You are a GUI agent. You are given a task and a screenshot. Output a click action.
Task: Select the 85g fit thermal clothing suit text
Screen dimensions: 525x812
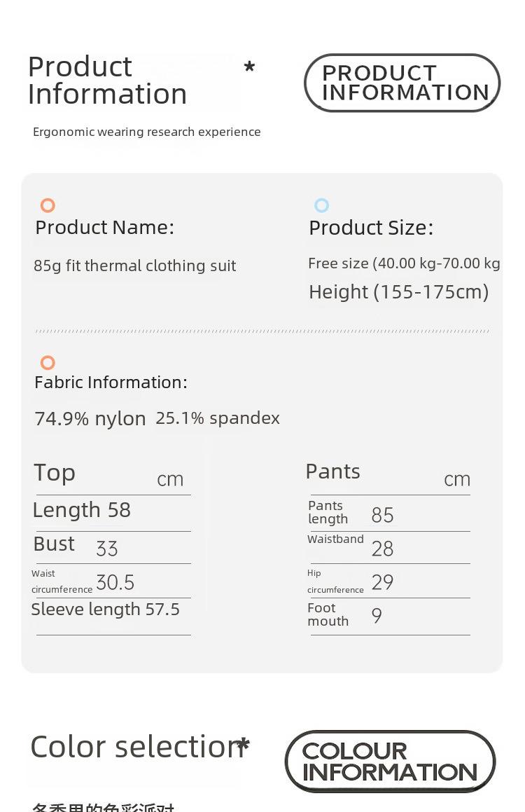[135, 266]
